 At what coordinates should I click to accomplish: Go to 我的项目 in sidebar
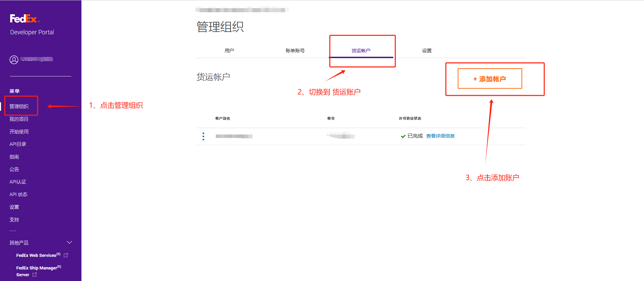[x=19, y=119]
